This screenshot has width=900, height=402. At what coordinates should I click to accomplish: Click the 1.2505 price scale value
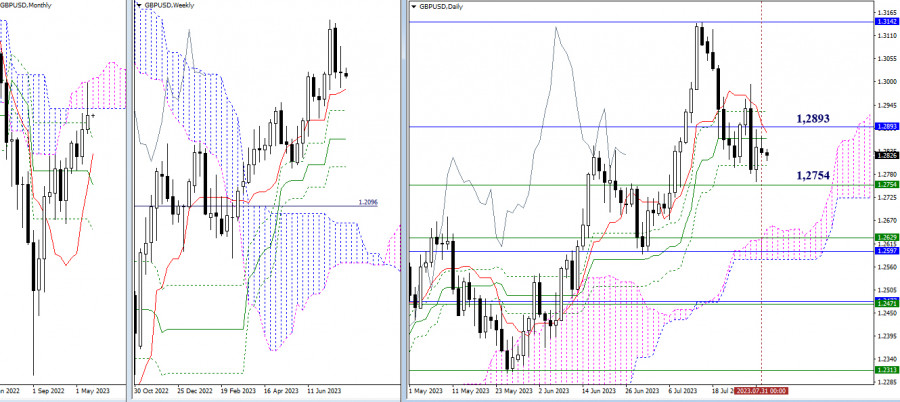pos(886,290)
